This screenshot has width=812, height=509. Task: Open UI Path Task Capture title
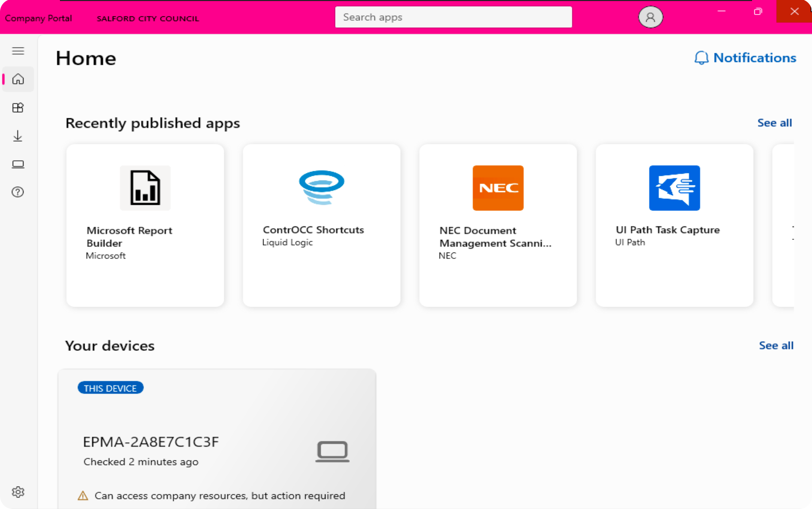click(x=668, y=230)
